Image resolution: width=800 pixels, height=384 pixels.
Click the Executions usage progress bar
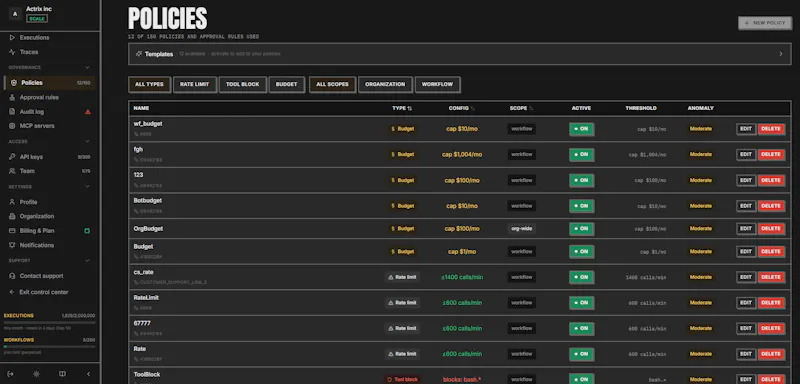49,322
